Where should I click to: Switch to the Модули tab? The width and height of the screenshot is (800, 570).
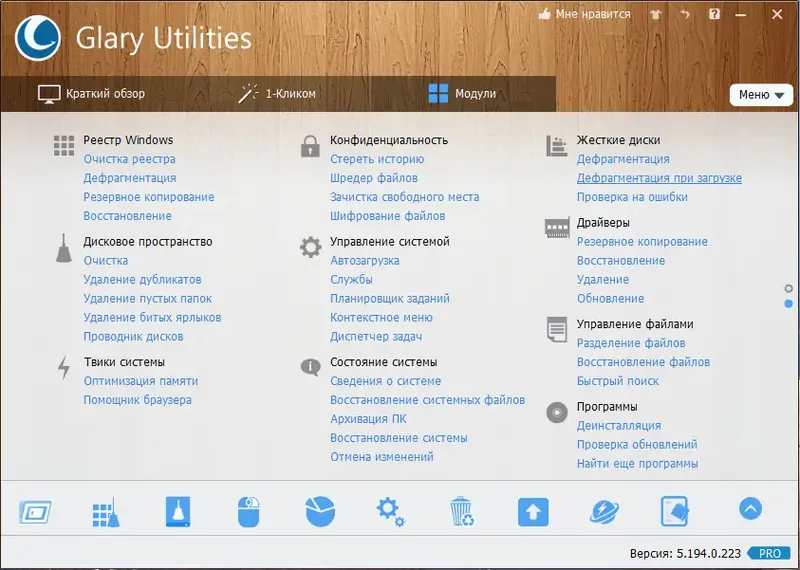(x=462, y=94)
